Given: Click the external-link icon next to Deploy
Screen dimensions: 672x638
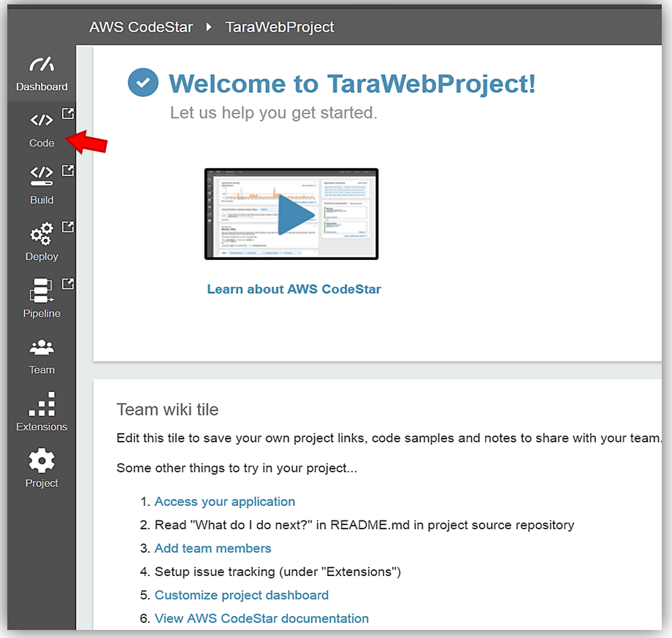Looking at the screenshot, I should point(67,227).
